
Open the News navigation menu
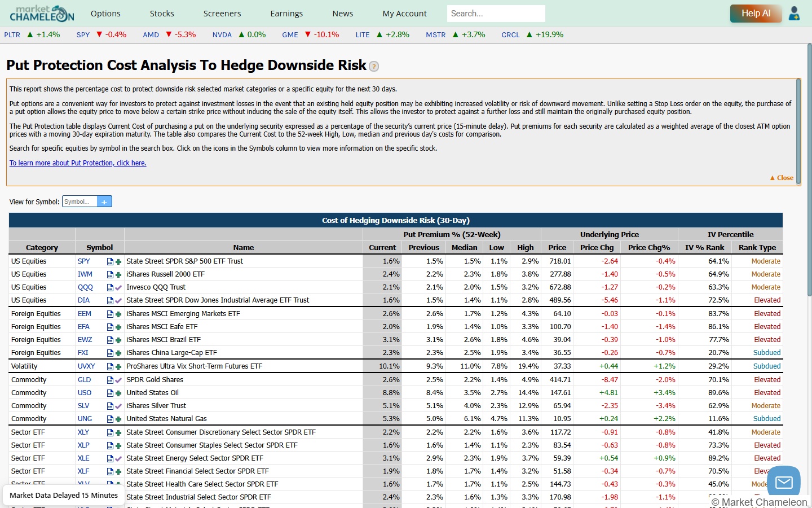coord(343,14)
